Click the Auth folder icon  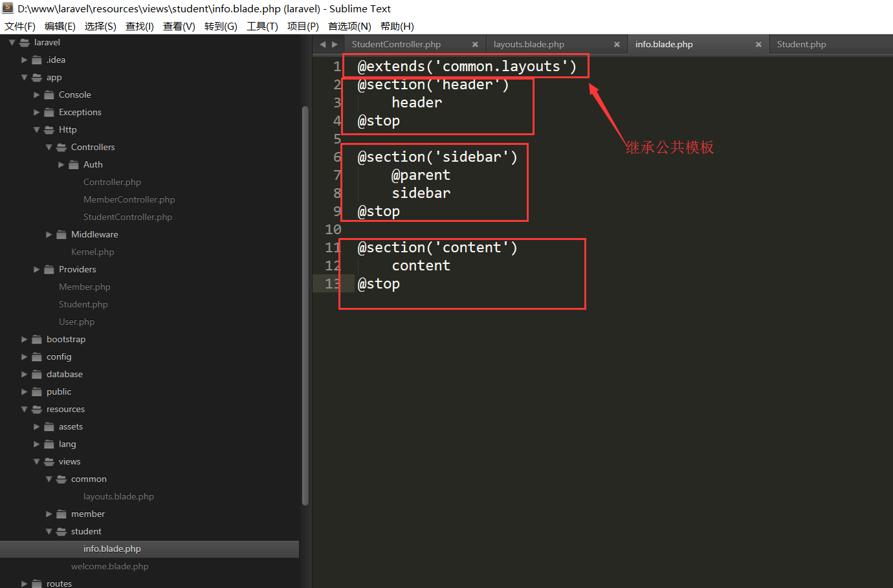click(x=74, y=165)
